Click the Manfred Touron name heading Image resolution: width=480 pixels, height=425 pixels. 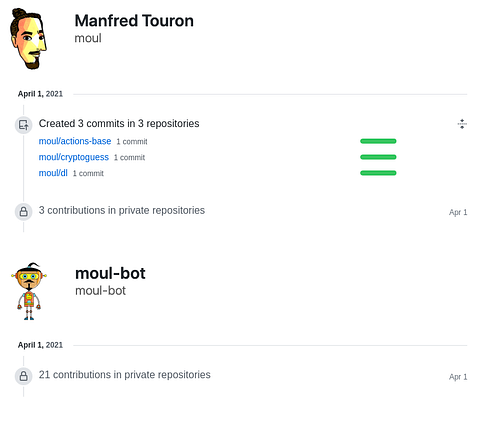coord(134,21)
